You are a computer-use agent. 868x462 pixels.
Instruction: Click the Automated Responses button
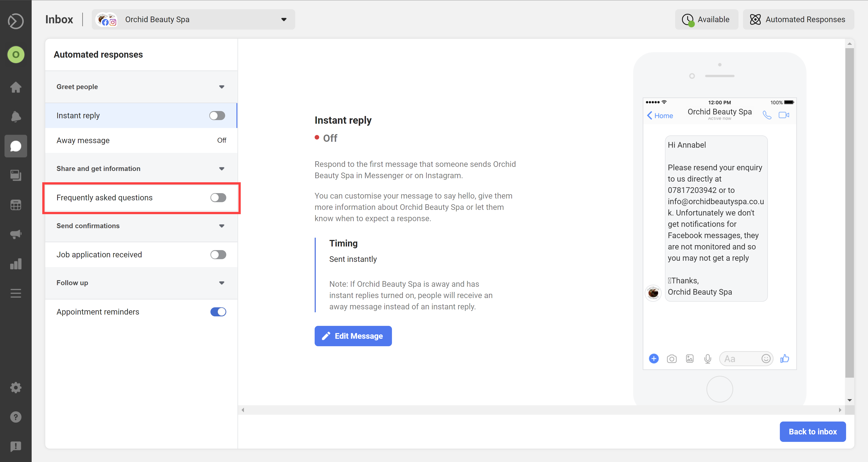(798, 19)
